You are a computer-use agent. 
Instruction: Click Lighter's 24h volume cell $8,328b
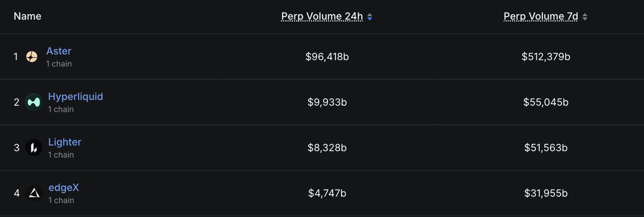pyautogui.click(x=327, y=148)
